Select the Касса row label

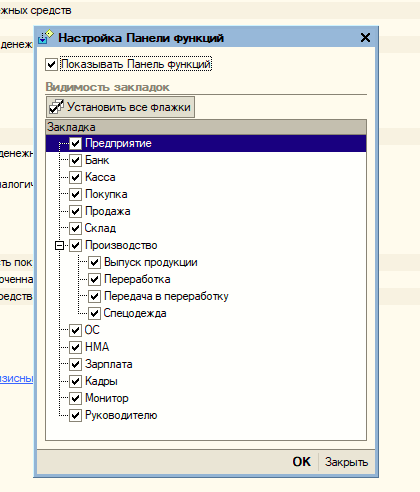pyautogui.click(x=100, y=177)
